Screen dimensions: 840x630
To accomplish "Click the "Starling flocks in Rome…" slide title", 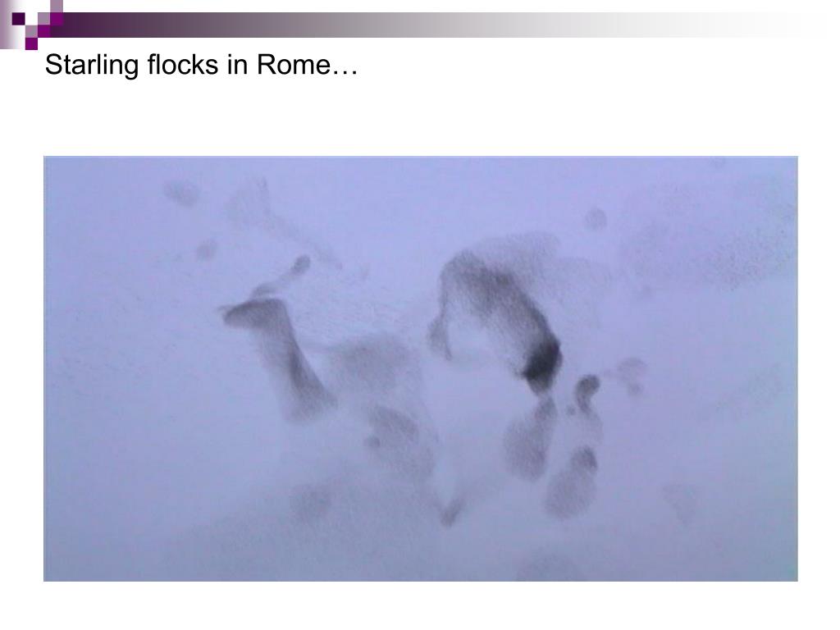I will [x=202, y=66].
